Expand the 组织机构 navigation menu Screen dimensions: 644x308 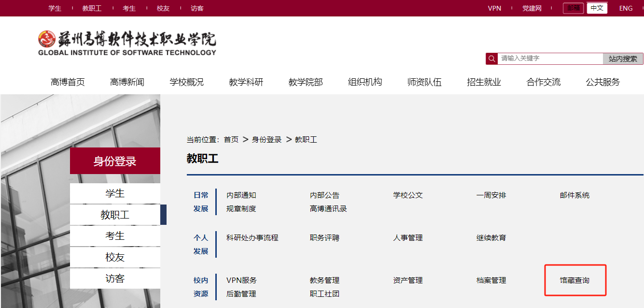[x=365, y=82]
